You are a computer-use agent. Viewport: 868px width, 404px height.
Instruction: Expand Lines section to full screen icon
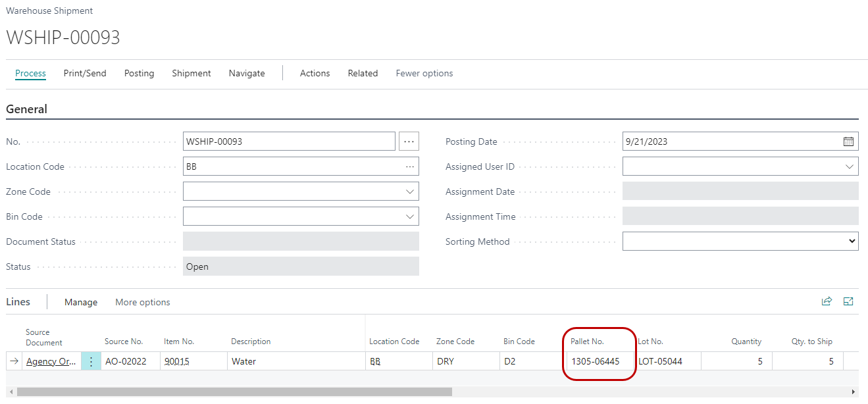click(x=848, y=301)
